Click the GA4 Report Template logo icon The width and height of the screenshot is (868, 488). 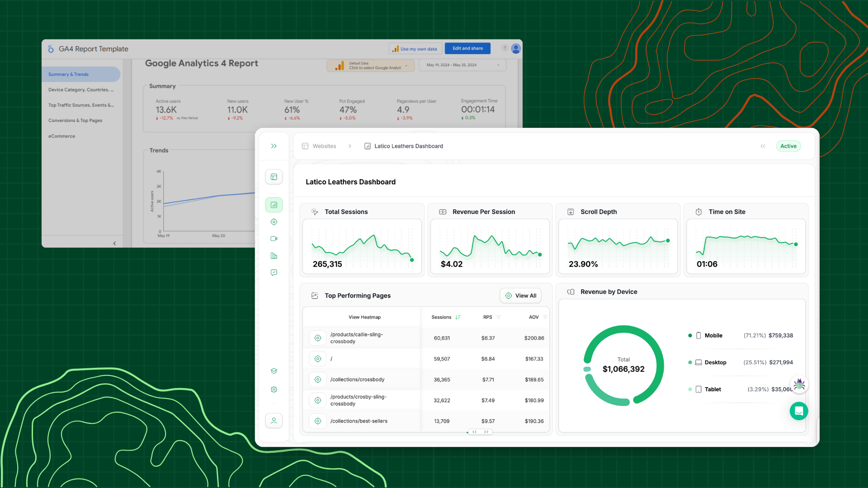[x=51, y=49]
